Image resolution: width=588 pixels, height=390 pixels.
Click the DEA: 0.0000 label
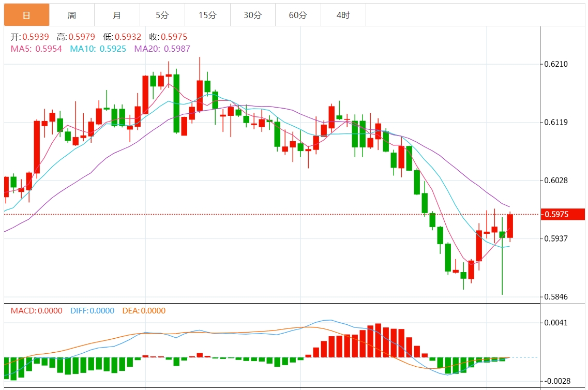pyautogui.click(x=144, y=311)
